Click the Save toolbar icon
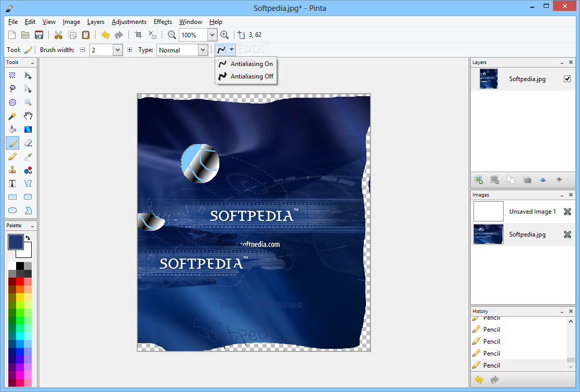 (39, 35)
